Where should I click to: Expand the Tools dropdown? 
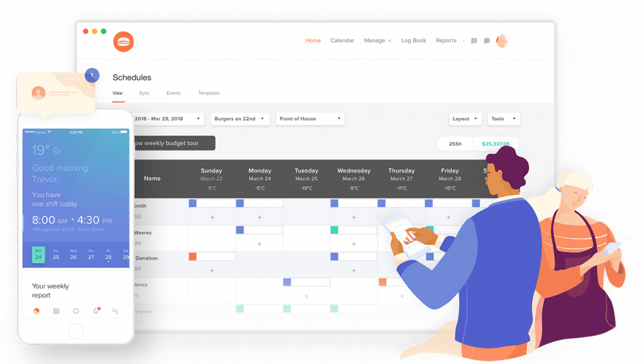503,119
